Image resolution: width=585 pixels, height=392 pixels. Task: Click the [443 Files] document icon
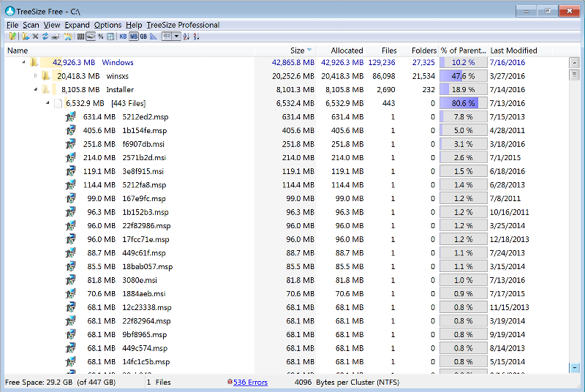point(58,103)
